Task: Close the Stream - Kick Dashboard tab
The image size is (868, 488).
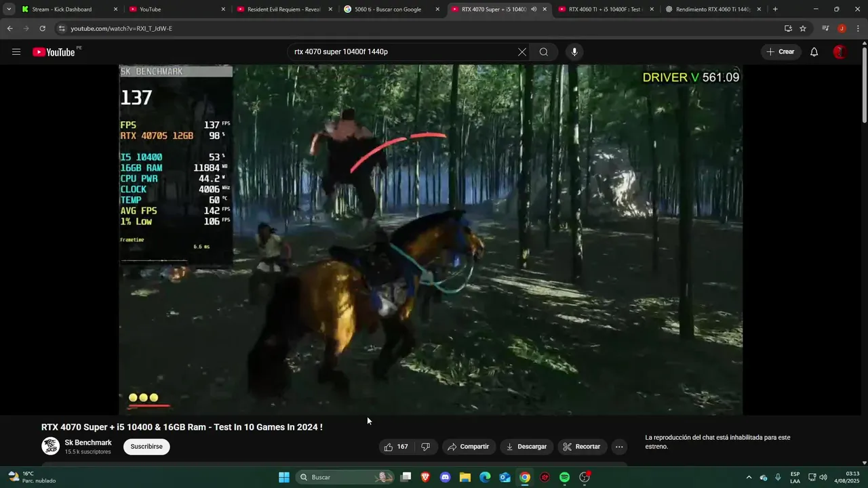Action: (x=115, y=9)
